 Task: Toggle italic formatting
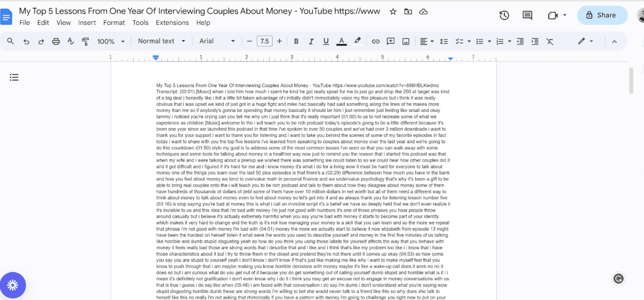[311, 41]
